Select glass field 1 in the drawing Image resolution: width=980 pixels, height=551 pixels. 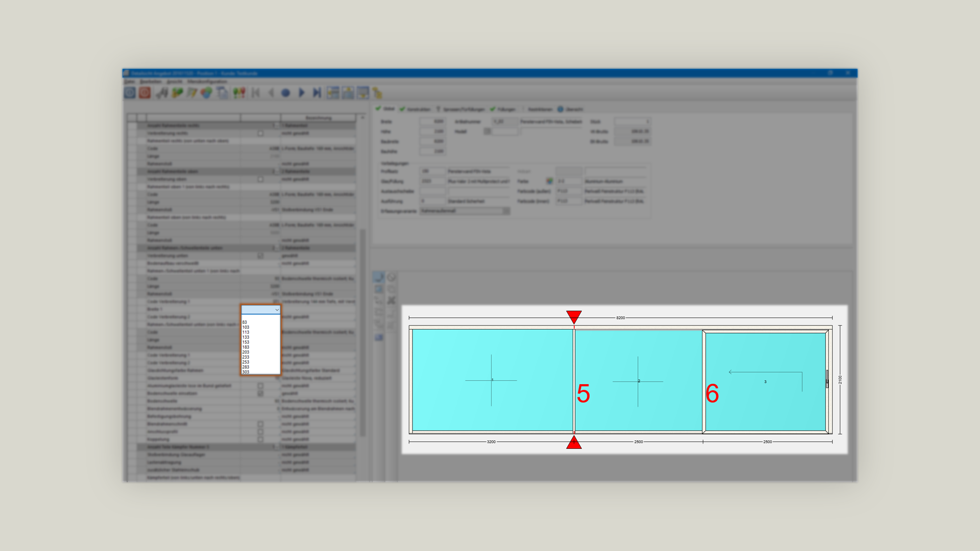pos(492,380)
